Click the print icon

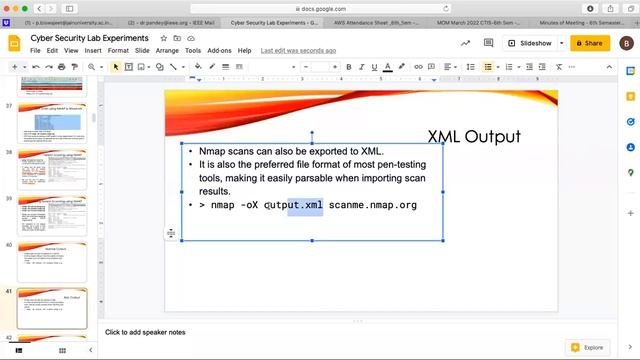point(62,67)
